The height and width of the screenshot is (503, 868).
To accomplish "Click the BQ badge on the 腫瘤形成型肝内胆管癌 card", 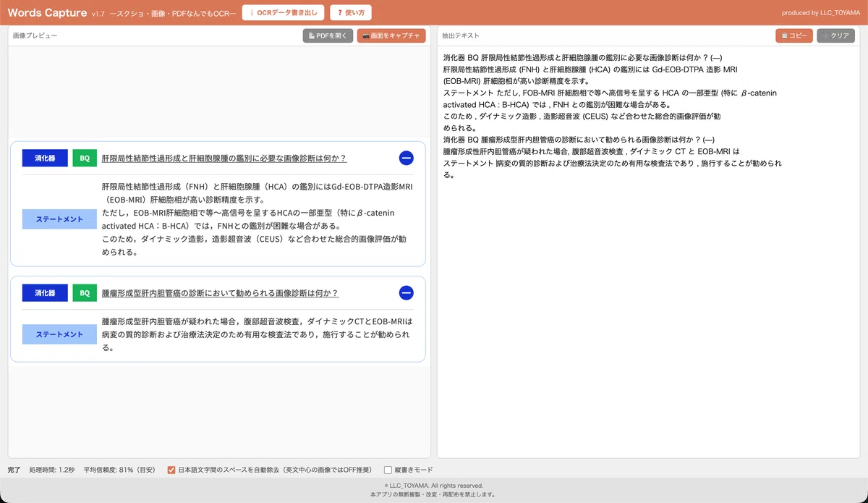I will (x=85, y=292).
